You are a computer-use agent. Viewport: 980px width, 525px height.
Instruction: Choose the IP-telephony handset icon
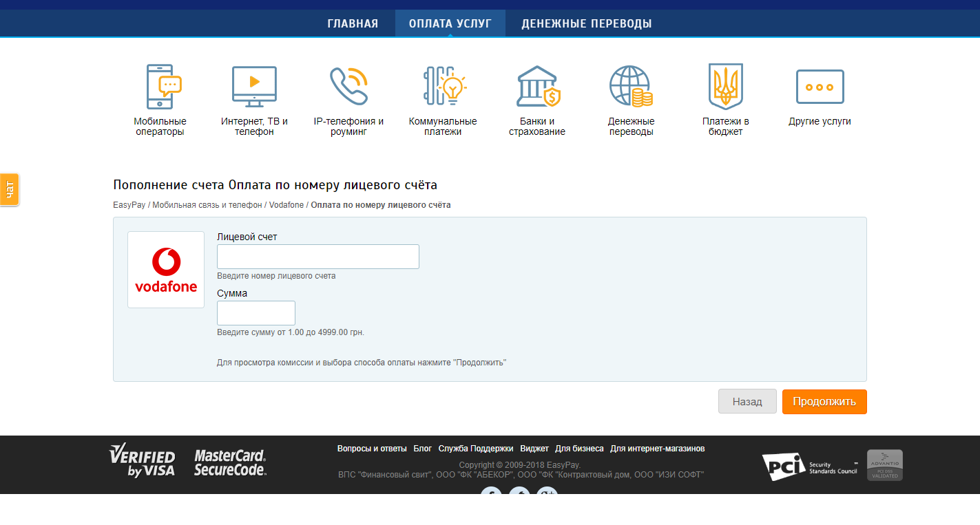pyautogui.click(x=348, y=86)
